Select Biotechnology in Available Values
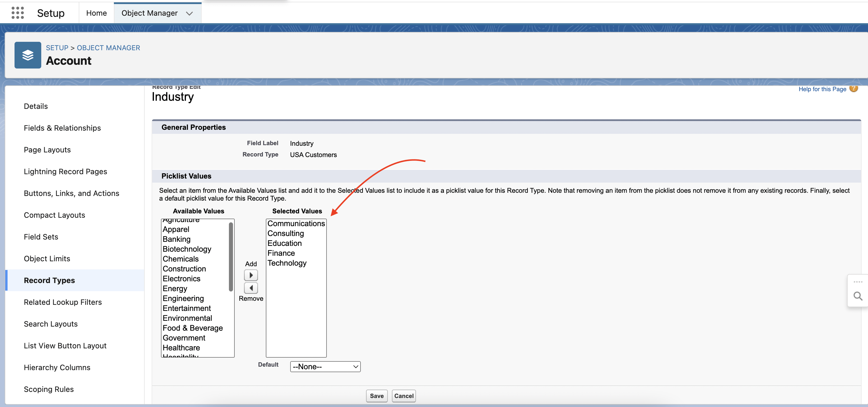The image size is (868, 407). pos(187,249)
